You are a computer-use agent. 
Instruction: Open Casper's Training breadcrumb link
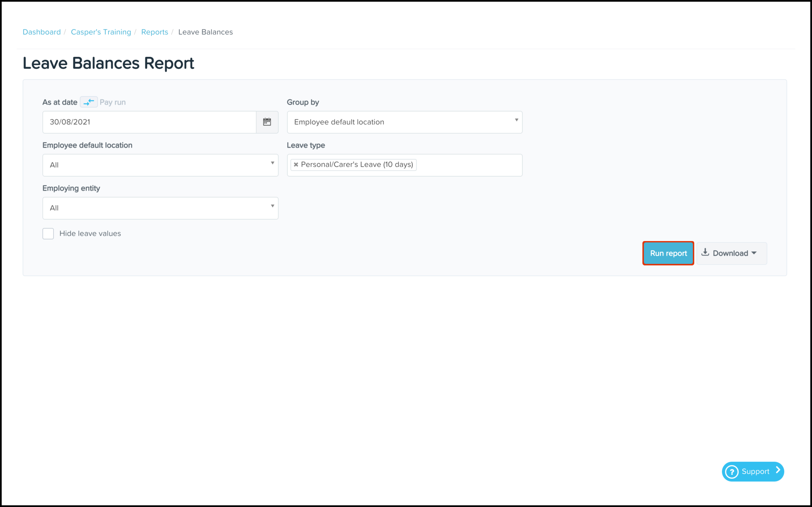(101, 32)
